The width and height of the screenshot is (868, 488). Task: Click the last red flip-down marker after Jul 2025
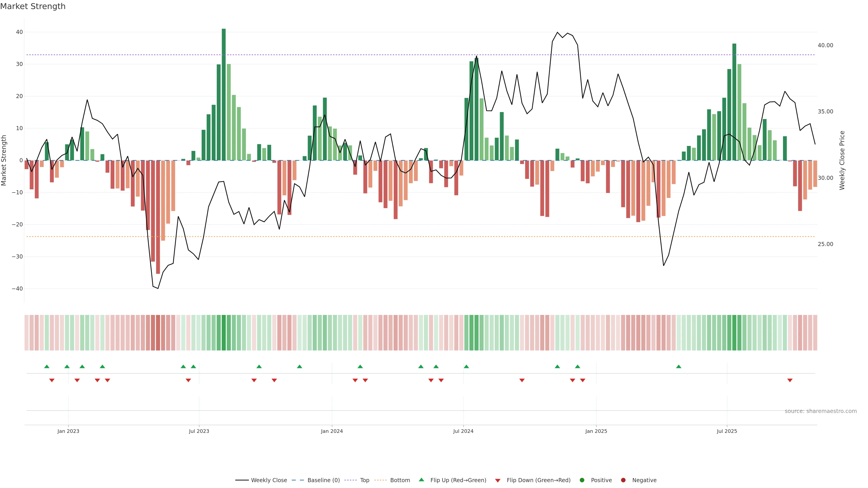click(x=790, y=380)
